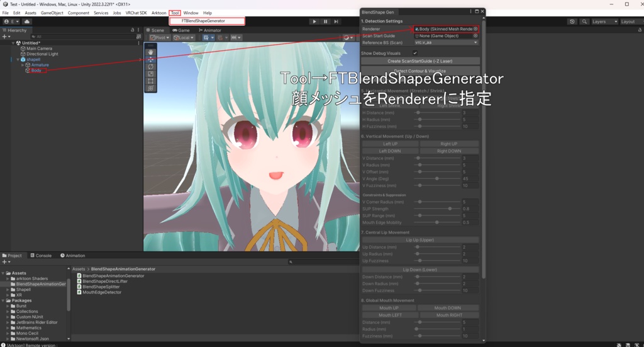Switch to the Animation tab

click(x=73, y=255)
